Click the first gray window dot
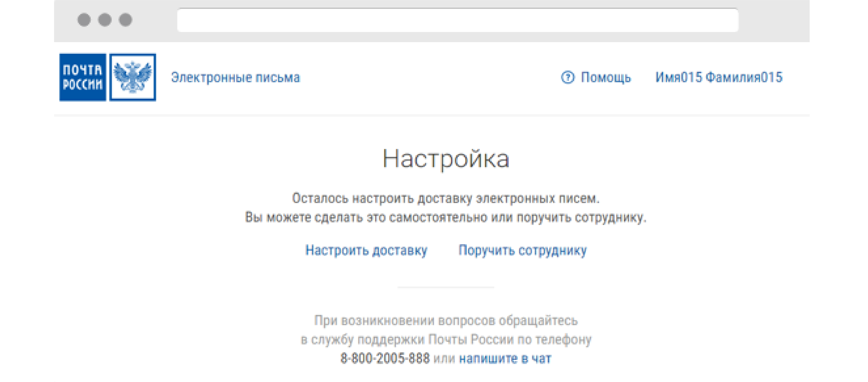 pyautogui.click(x=84, y=20)
